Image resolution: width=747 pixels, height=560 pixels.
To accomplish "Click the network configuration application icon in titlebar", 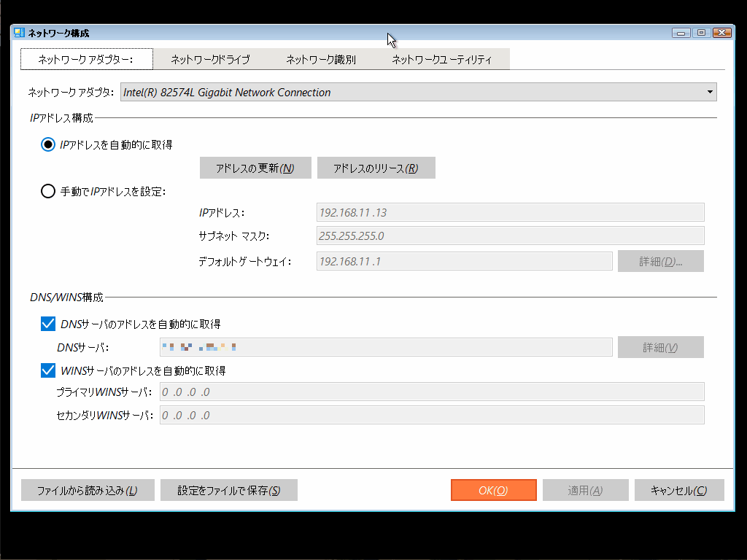I will pyautogui.click(x=18, y=32).
